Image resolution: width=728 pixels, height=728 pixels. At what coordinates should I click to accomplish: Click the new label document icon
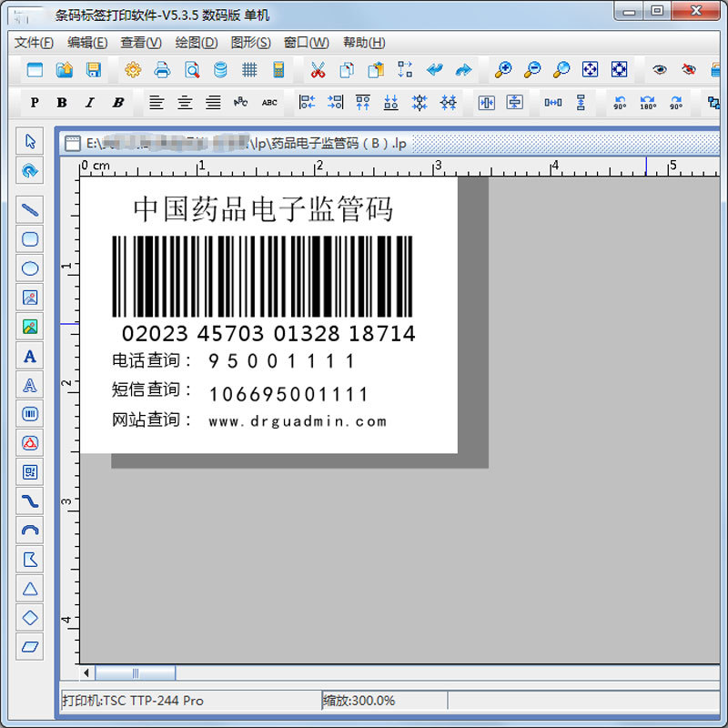[x=35, y=70]
